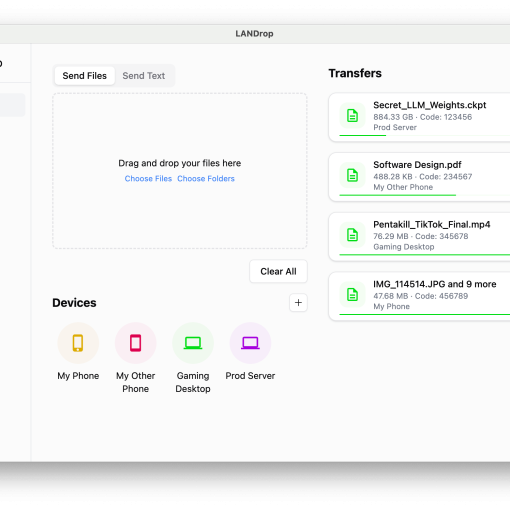This screenshot has width=510, height=510.
Task: Click the 'My Phone' device label
Action: 78,376
